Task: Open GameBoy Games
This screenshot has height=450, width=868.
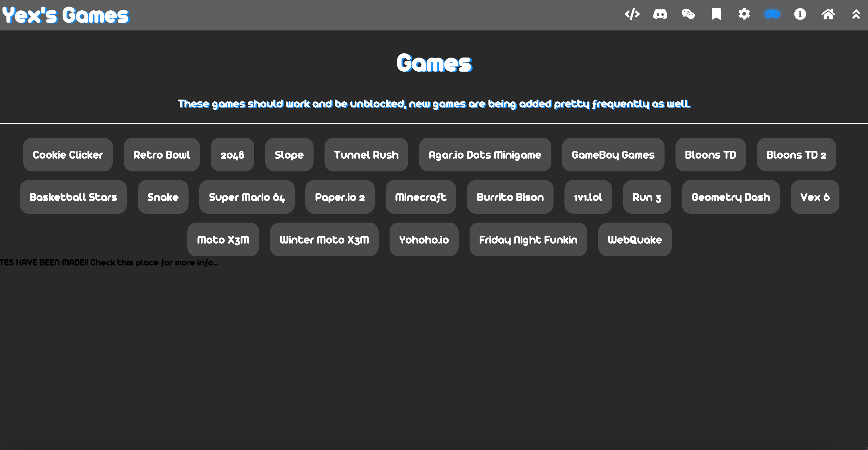Action: coord(613,155)
